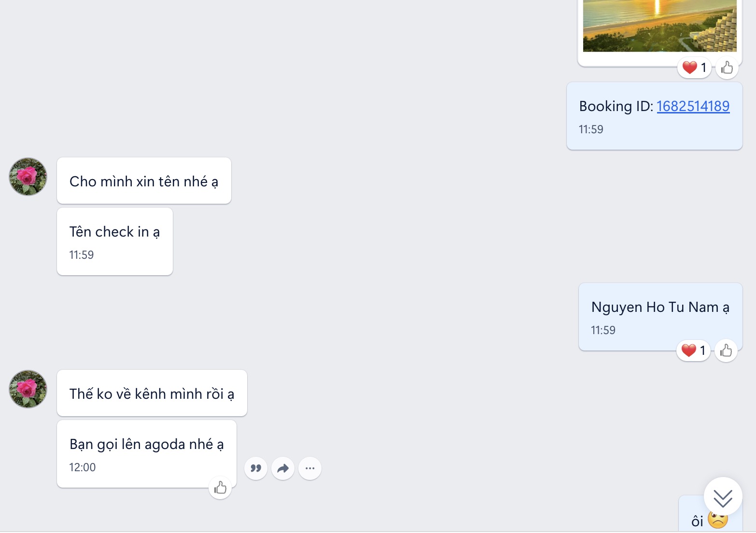Click the heart reaction count on the photo
The width and height of the screenshot is (756, 533).
(695, 68)
